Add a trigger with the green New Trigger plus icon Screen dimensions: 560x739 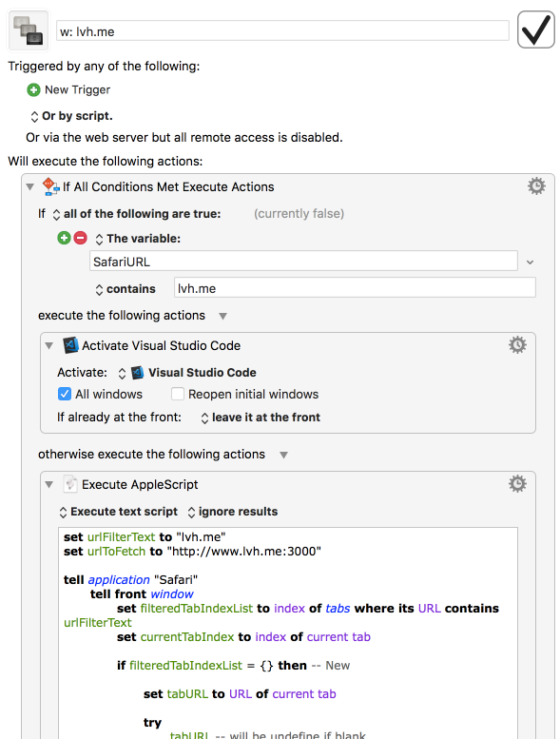pyautogui.click(x=33, y=89)
